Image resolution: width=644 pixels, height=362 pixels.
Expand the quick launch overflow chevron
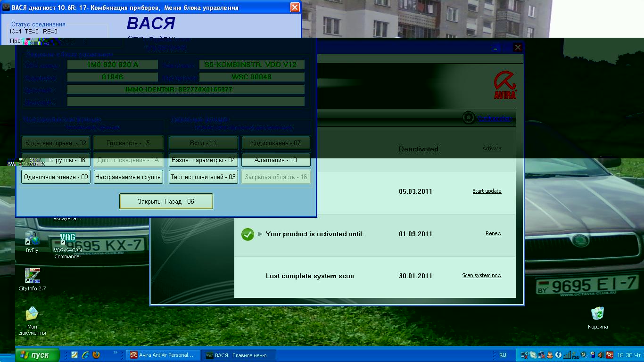pyautogui.click(x=116, y=353)
